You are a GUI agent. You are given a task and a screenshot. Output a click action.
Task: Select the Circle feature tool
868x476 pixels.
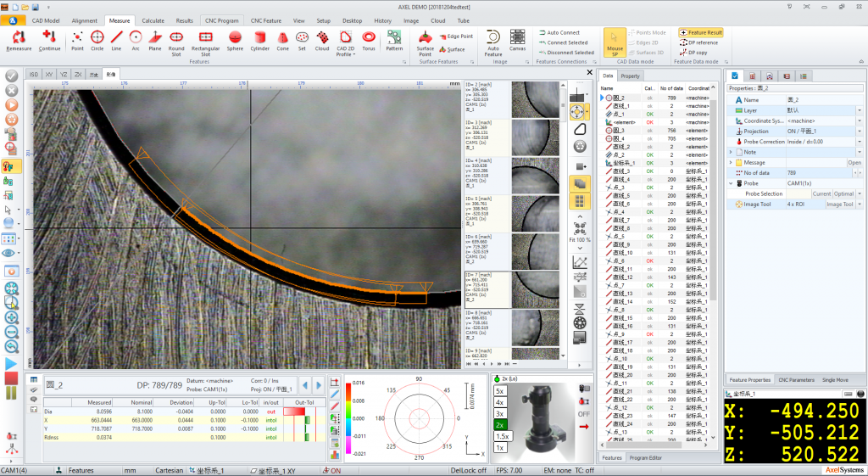pyautogui.click(x=97, y=41)
